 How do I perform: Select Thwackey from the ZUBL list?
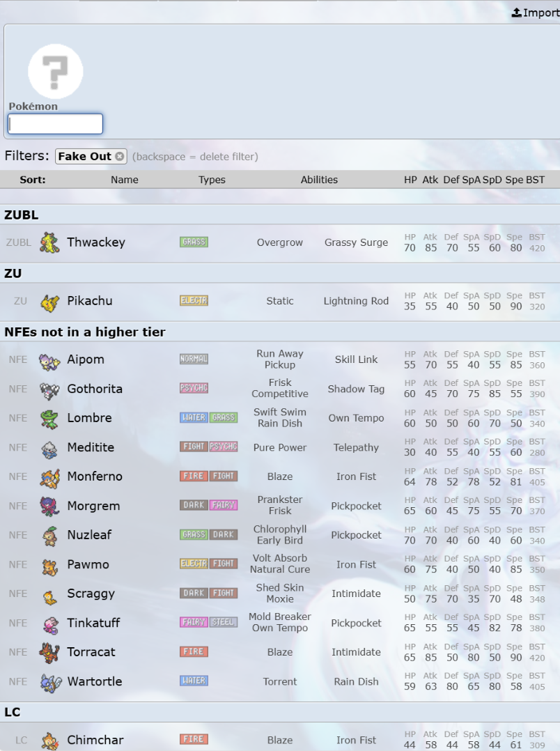[96, 242]
